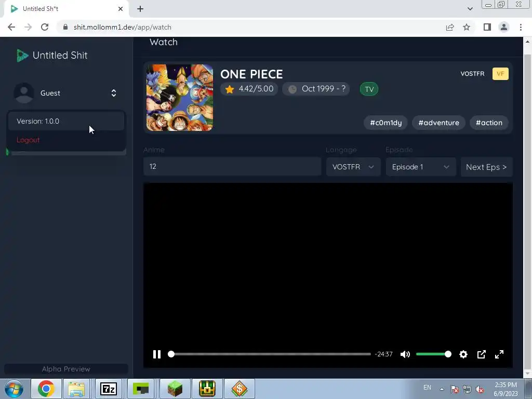532x399 pixels.
Task: Click the Anime input field
Action: click(232, 166)
